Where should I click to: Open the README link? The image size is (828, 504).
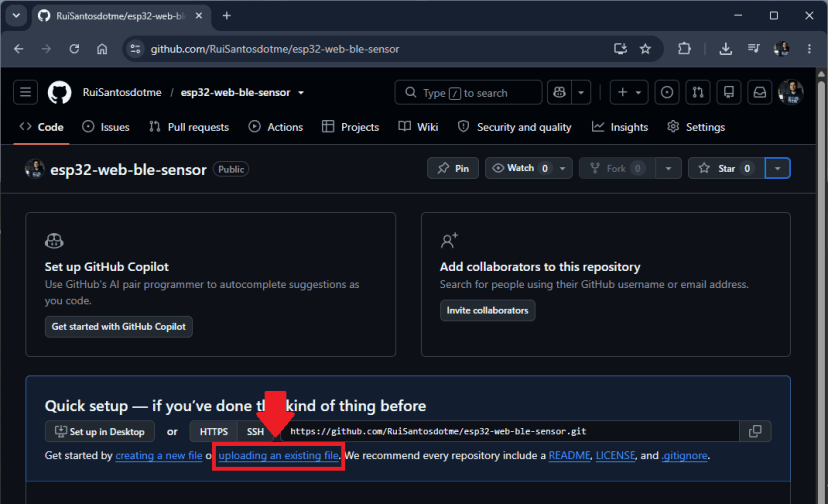(569, 455)
